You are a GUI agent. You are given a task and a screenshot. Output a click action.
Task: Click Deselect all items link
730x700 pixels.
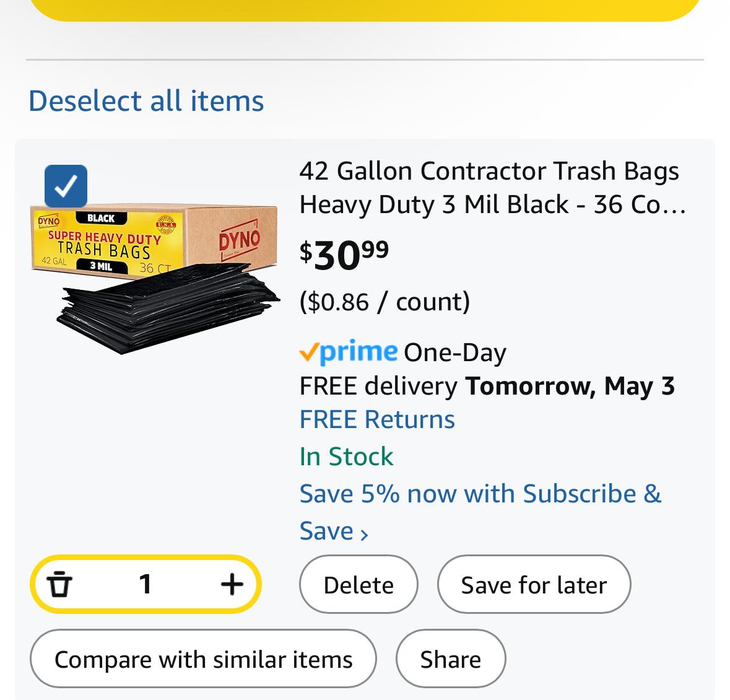146,100
